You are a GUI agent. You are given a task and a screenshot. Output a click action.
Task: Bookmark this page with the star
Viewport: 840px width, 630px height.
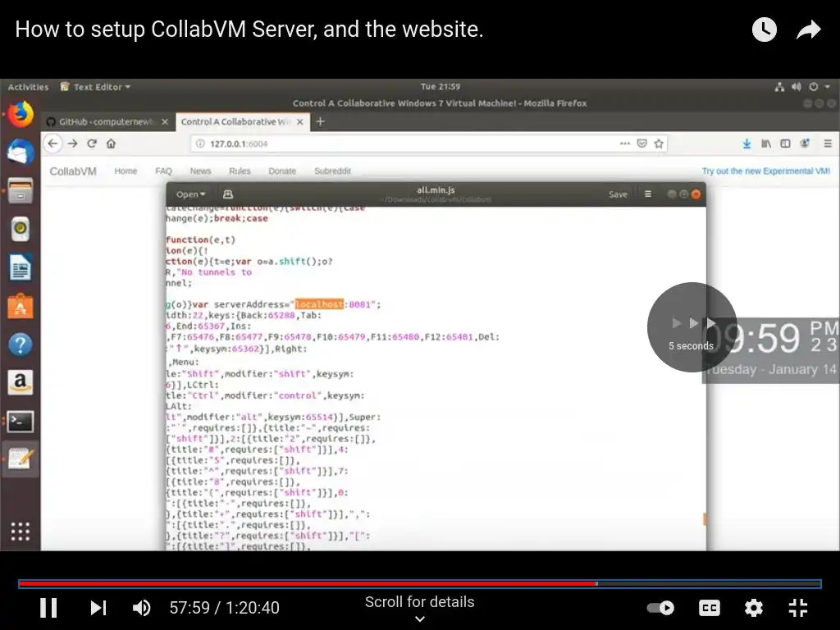pyautogui.click(x=659, y=144)
